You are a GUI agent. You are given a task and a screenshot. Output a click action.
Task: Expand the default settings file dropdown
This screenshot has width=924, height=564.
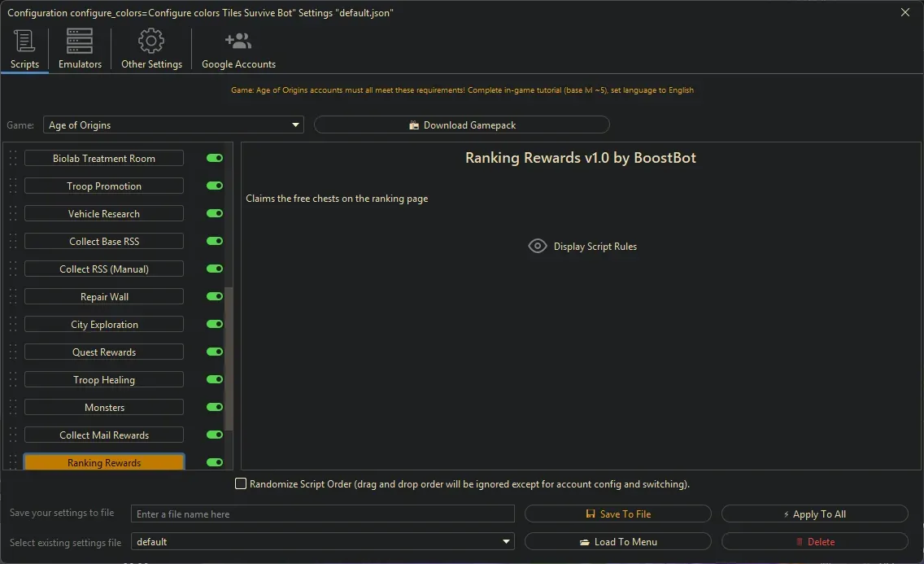[x=507, y=541]
